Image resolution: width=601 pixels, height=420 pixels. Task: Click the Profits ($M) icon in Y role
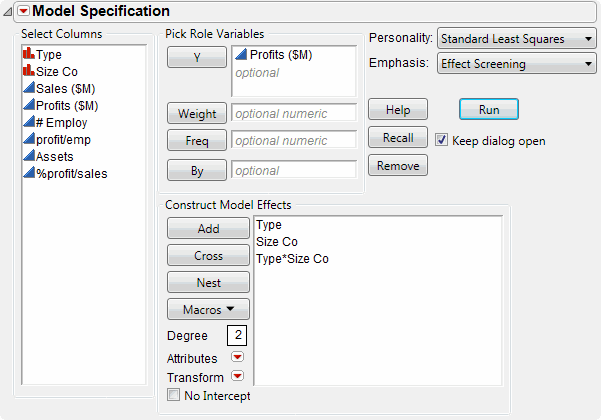[x=241, y=55]
